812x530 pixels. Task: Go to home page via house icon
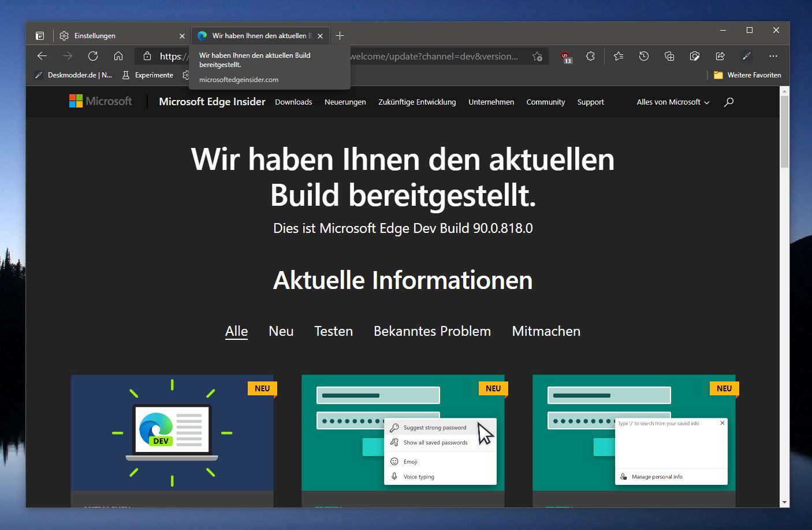[118, 56]
